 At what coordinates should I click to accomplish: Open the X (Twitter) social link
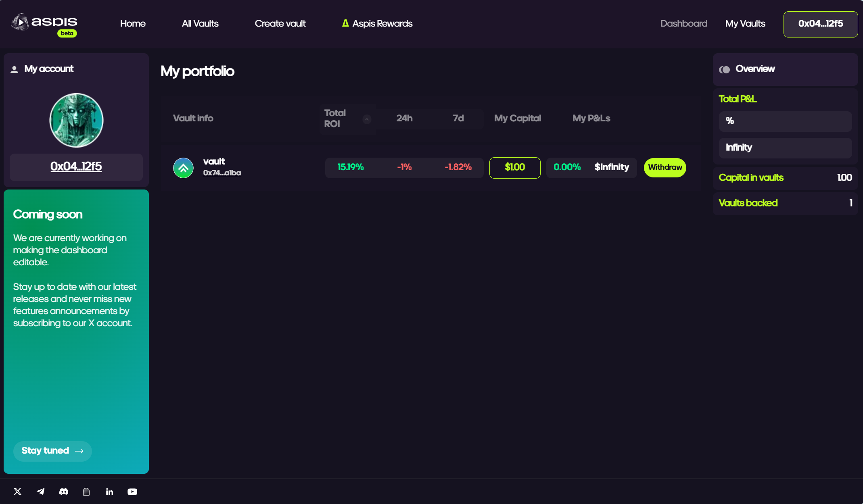point(17,492)
